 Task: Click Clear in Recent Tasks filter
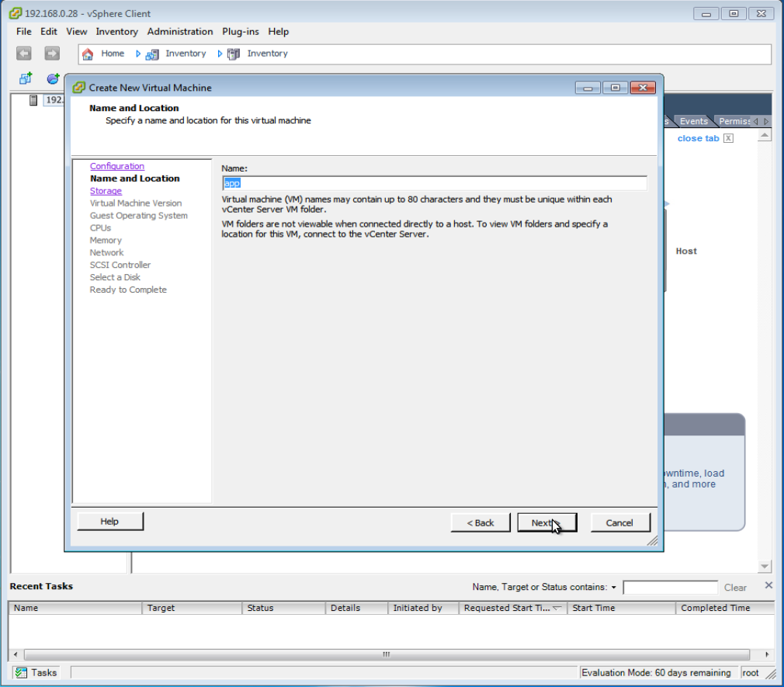click(735, 588)
